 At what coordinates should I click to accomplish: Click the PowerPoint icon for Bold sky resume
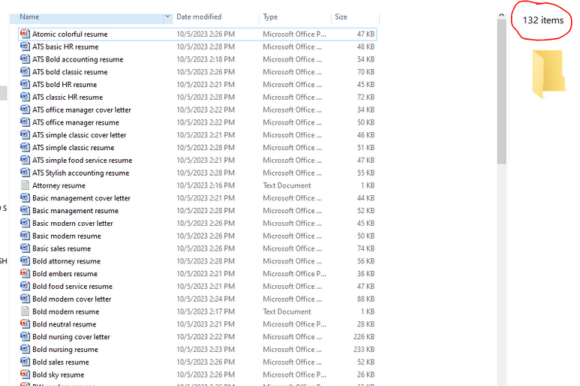(x=25, y=374)
